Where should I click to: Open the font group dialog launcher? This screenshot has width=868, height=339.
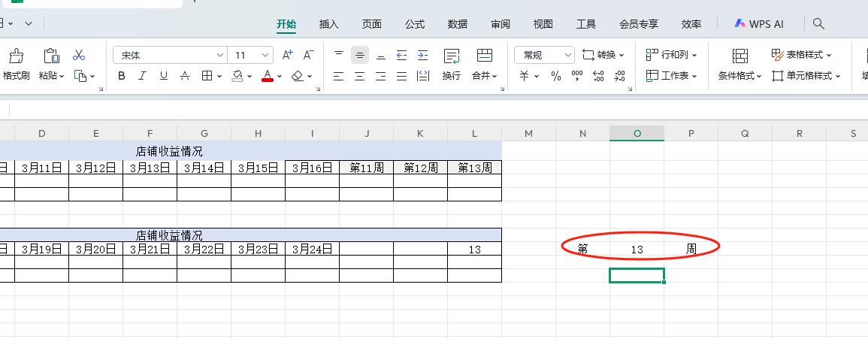coord(318,89)
